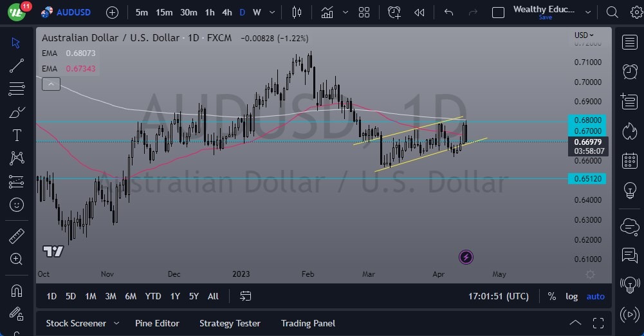The height and width of the screenshot is (336, 644).
Task: Set the date range to YTD
Action: click(x=152, y=296)
